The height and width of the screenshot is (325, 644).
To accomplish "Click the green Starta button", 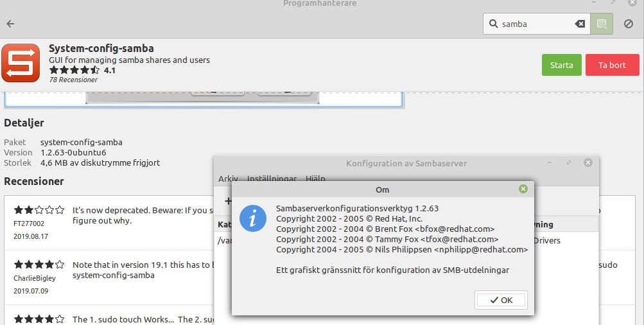I will pos(561,65).
